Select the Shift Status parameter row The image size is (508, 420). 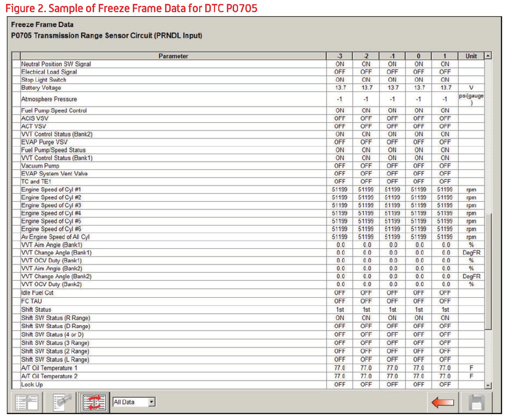click(x=36, y=309)
